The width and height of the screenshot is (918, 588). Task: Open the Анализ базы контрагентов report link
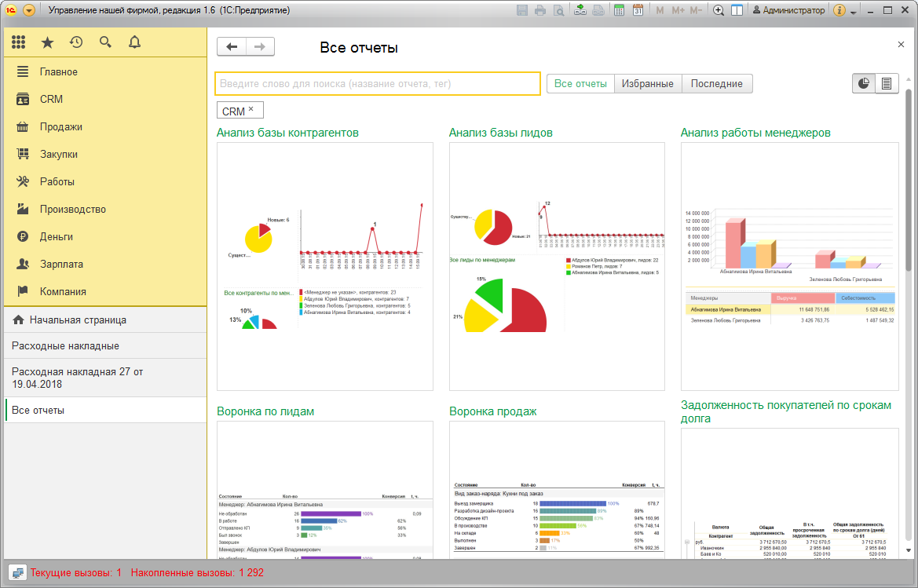(x=287, y=133)
